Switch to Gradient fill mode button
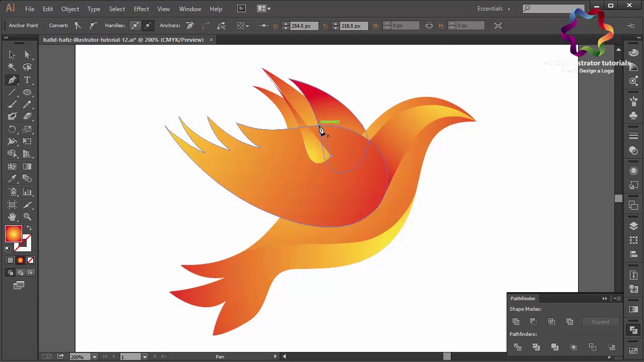This screenshot has height=362, width=644. pos(20,260)
